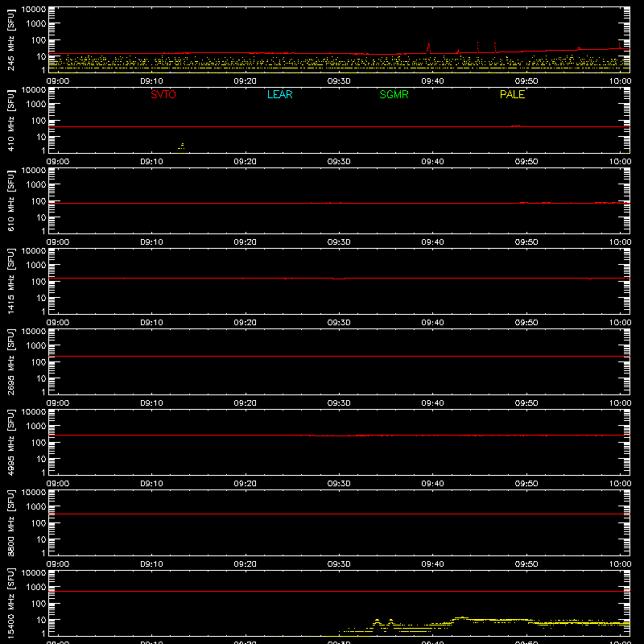This screenshot has height=644, width=644.
Task: Select the 4995 MHz [SFU] axis title
Action: point(10,442)
